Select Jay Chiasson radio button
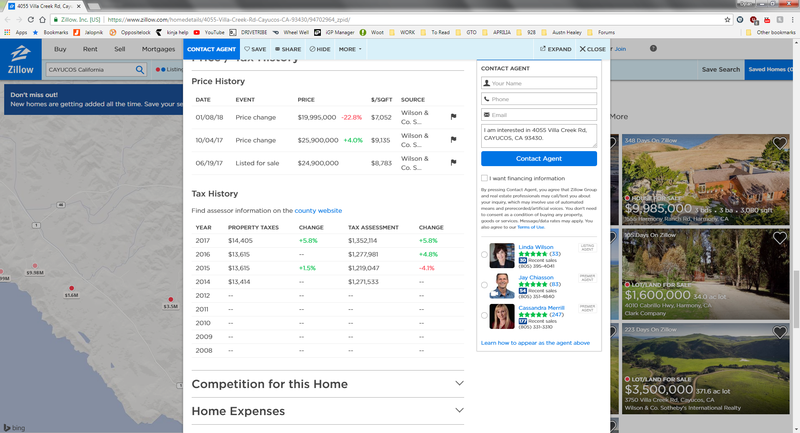800x433 pixels. [x=484, y=285]
